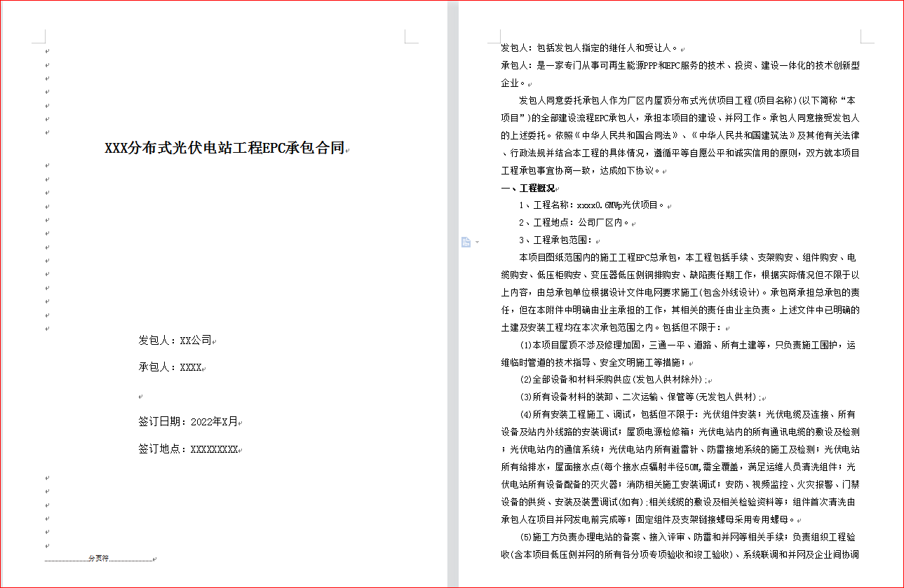Click the heading 一、工程概况

point(527,188)
